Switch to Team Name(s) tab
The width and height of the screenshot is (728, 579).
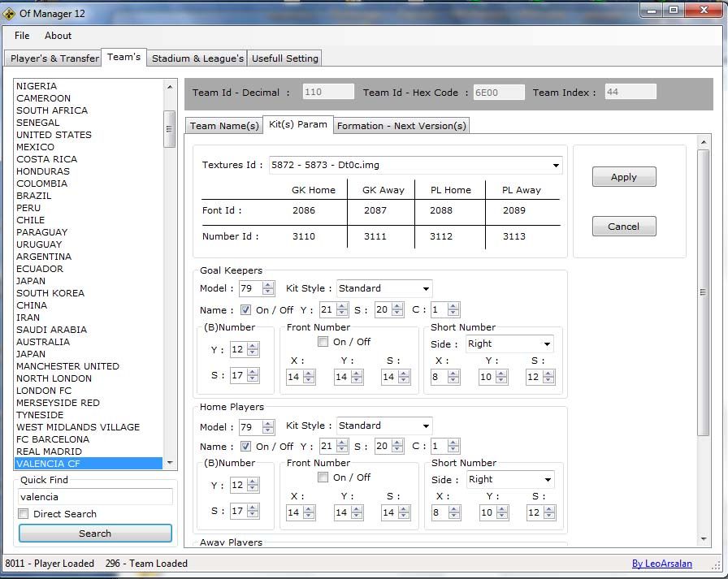(224, 126)
